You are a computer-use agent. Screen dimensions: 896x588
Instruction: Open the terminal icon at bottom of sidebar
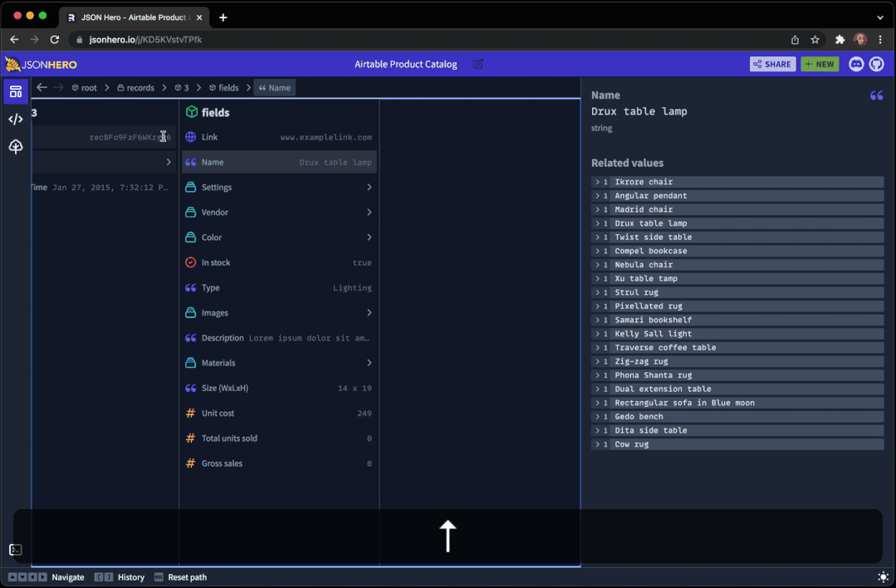15,549
